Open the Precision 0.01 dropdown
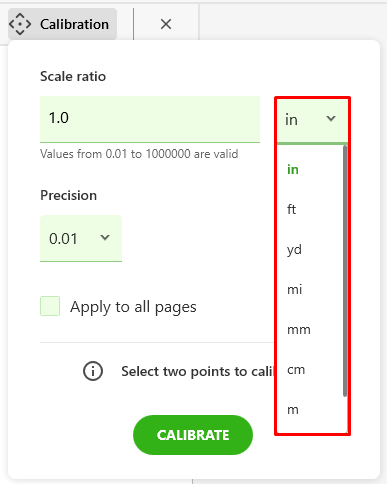 click(x=81, y=239)
